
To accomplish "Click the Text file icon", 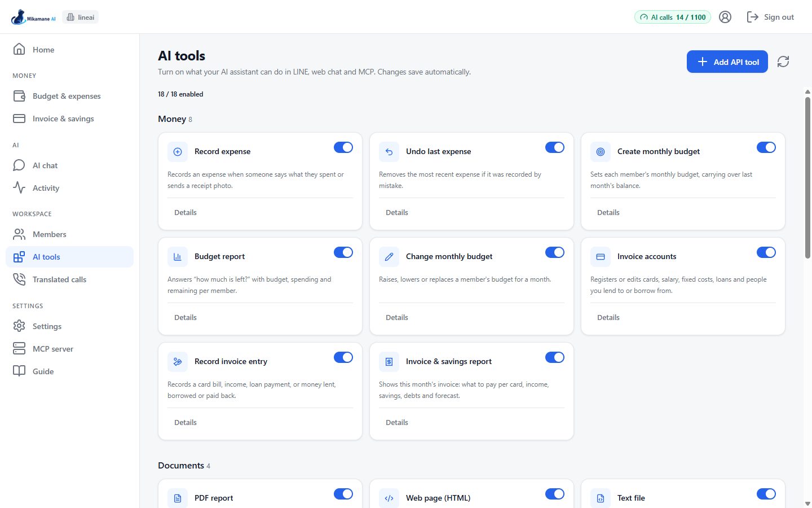I will click(x=601, y=498).
